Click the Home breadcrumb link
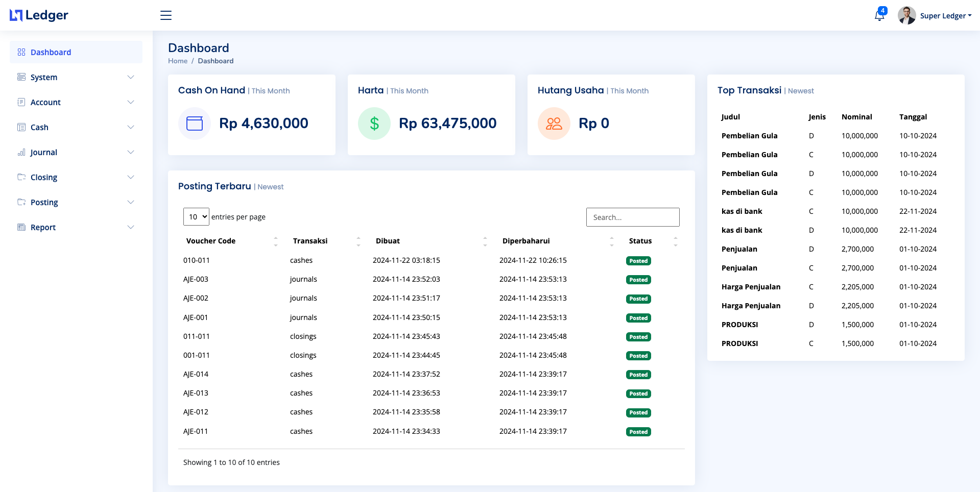 177,61
